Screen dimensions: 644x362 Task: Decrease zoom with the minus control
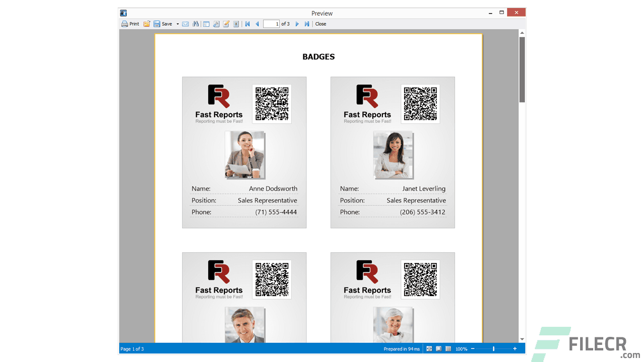click(x=473, y=348)
